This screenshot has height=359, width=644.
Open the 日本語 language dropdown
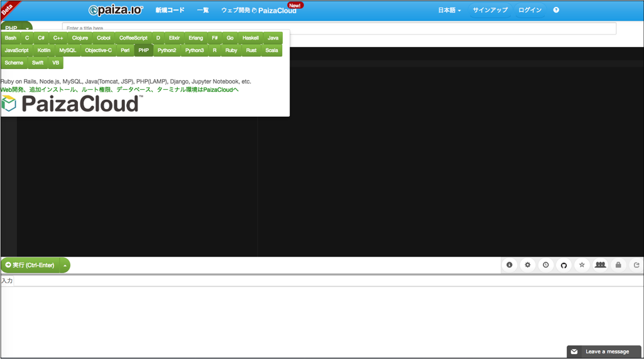click(449, 10)
